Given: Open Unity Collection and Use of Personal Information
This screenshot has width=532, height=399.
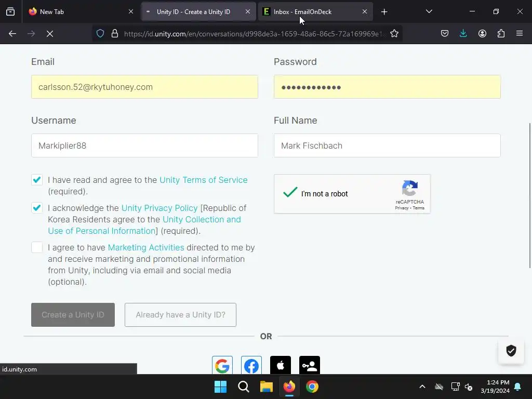Looking at the screenshot, I should coord(144,225).
